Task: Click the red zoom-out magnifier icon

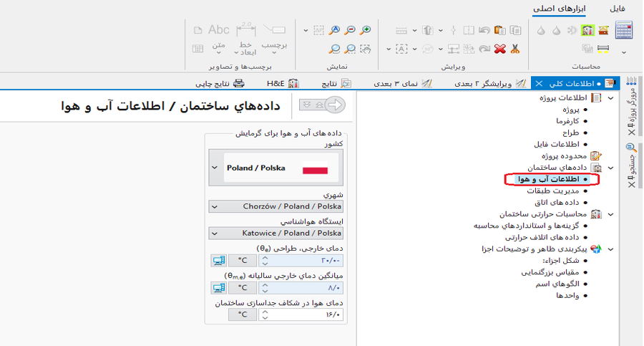Action: 350,30
